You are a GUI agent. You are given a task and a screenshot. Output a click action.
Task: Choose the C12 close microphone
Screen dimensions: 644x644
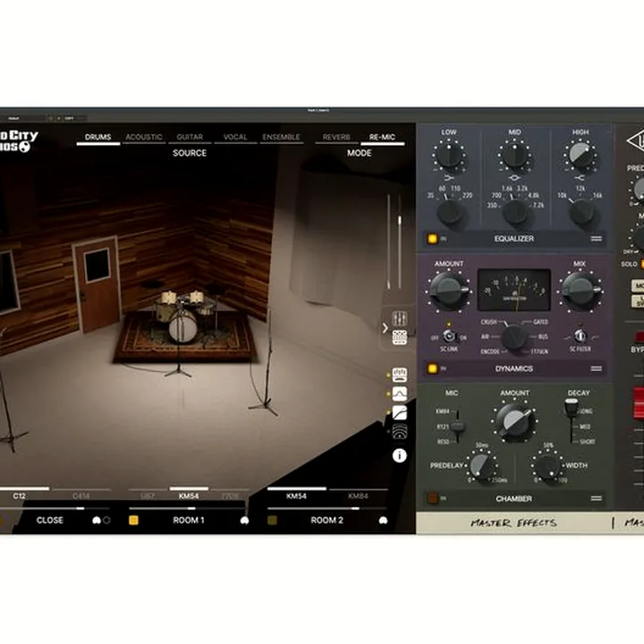(x=20, y=496)
